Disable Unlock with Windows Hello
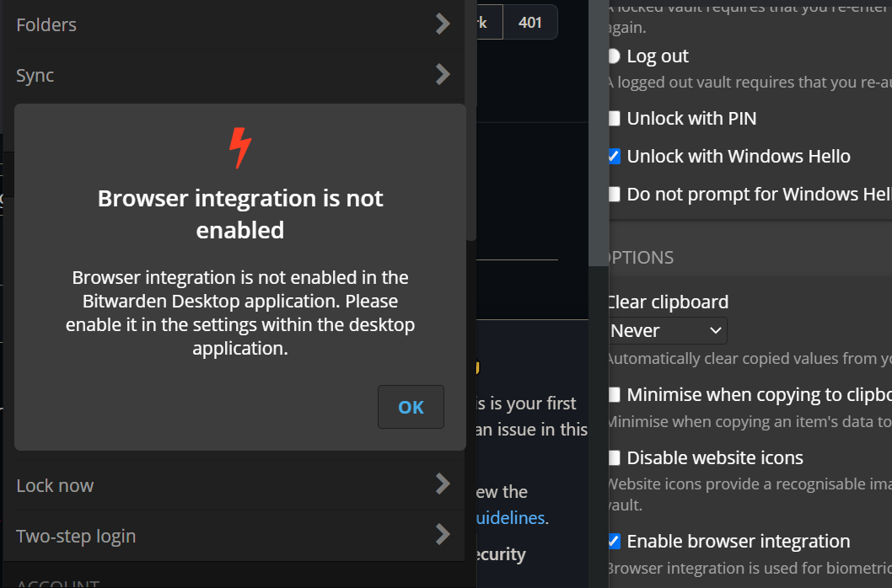Viewport: 892px width, 588px height. click(614, 156)
